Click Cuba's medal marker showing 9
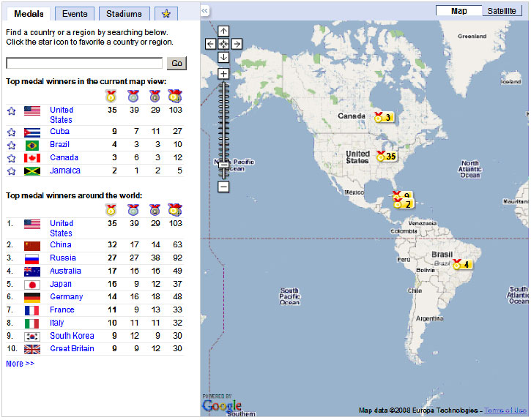Image resolution: width=531 pixels, height=420 pixels. tap(402, 194)
